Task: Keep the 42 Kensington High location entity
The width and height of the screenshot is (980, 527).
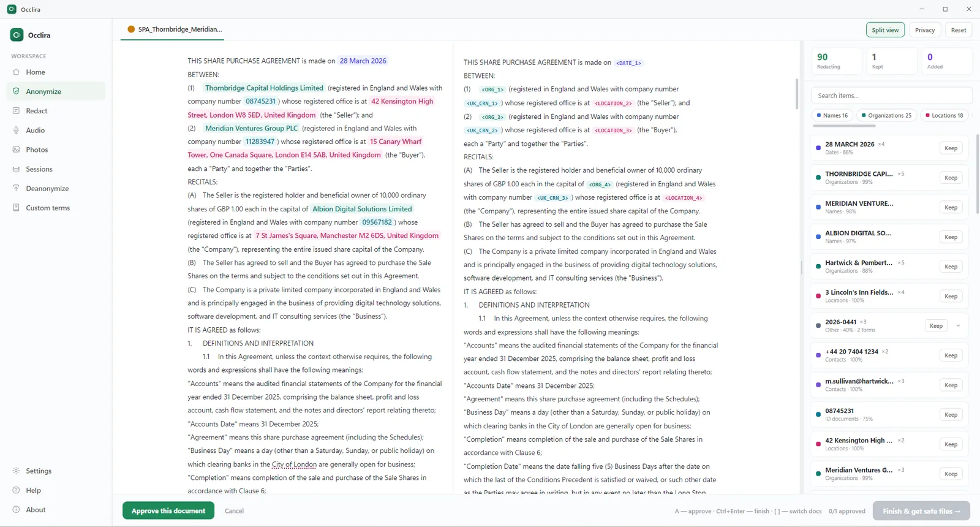Action: [x=951, y=444]
